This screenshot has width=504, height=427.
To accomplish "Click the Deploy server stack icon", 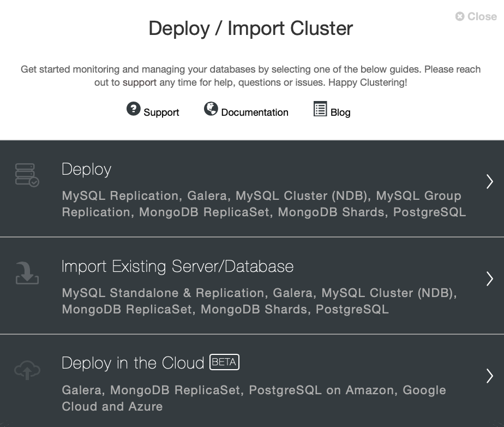I will click(27, 175).
